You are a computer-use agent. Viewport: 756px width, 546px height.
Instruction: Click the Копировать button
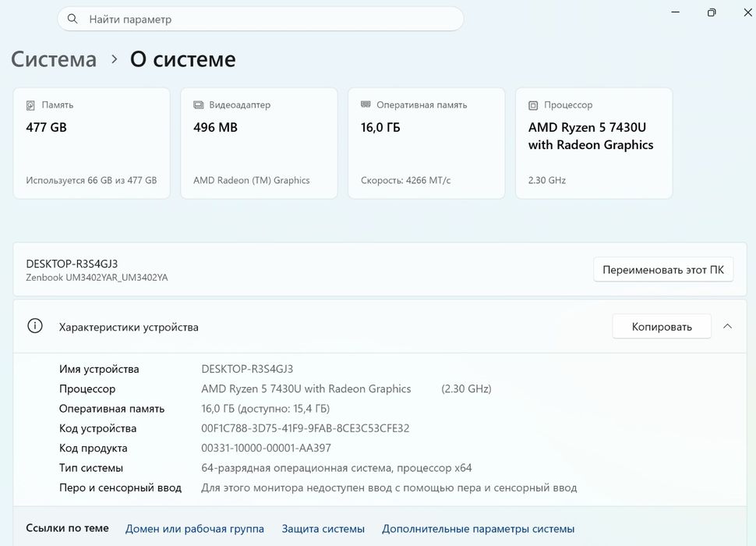click(662, 327)
